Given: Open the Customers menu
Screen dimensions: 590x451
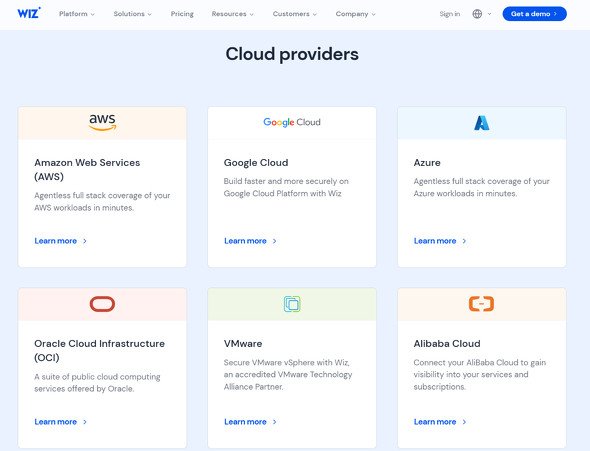Looking at the screenshot, I should coord(295,14).
